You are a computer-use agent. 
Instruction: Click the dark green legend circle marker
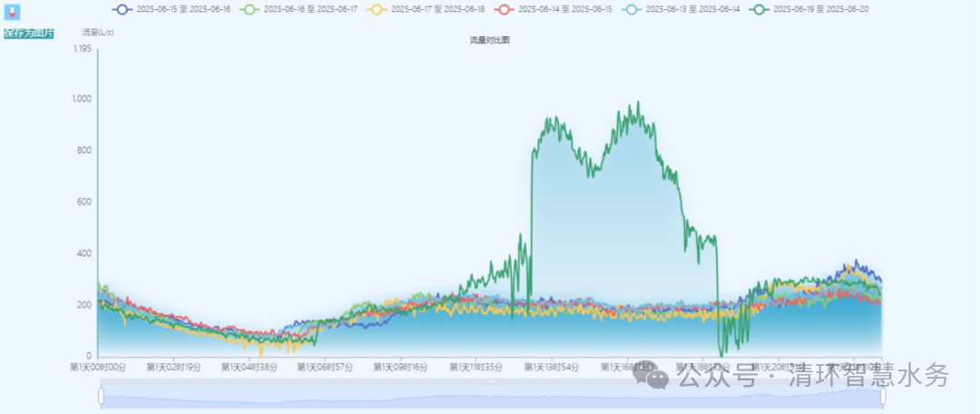point(759,8)
